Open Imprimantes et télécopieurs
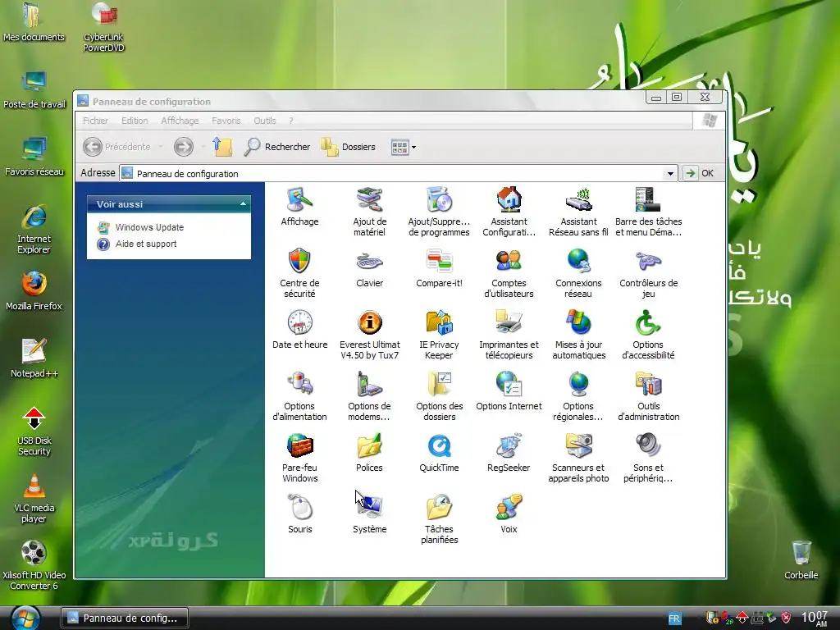 (509, 335)
